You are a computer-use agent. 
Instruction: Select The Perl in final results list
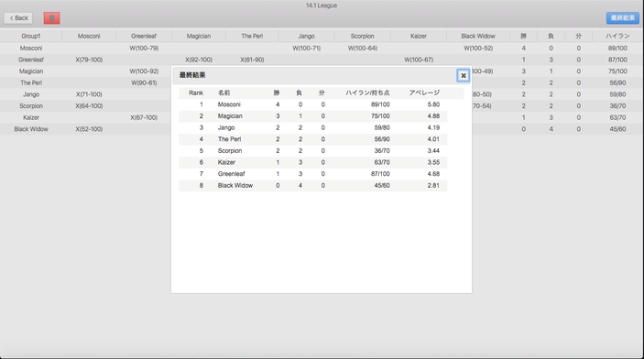tap(230, 139)
